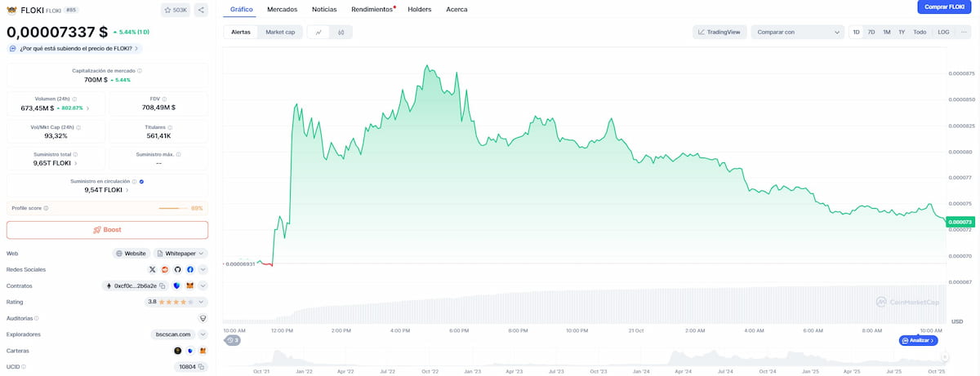This screenshot has height=376, width=980.
Task: Open the blue shield wallet in Carteras
Action: 190,351
